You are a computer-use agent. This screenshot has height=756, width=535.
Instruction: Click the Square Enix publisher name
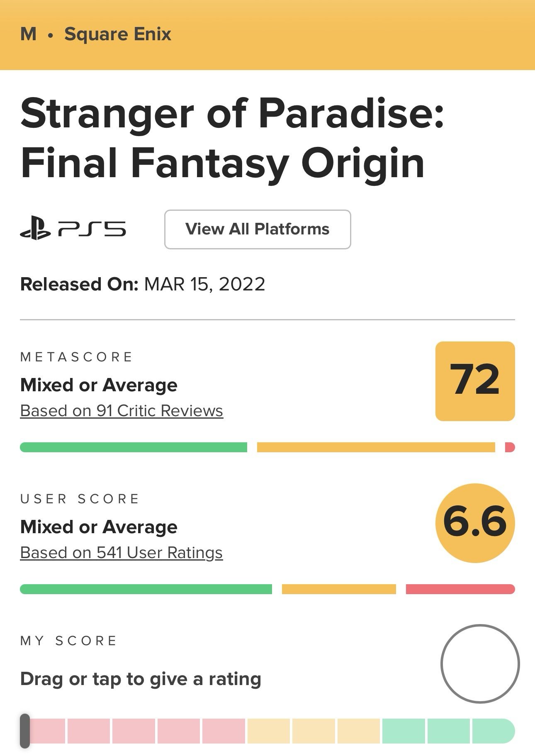[x=118, y=34]
